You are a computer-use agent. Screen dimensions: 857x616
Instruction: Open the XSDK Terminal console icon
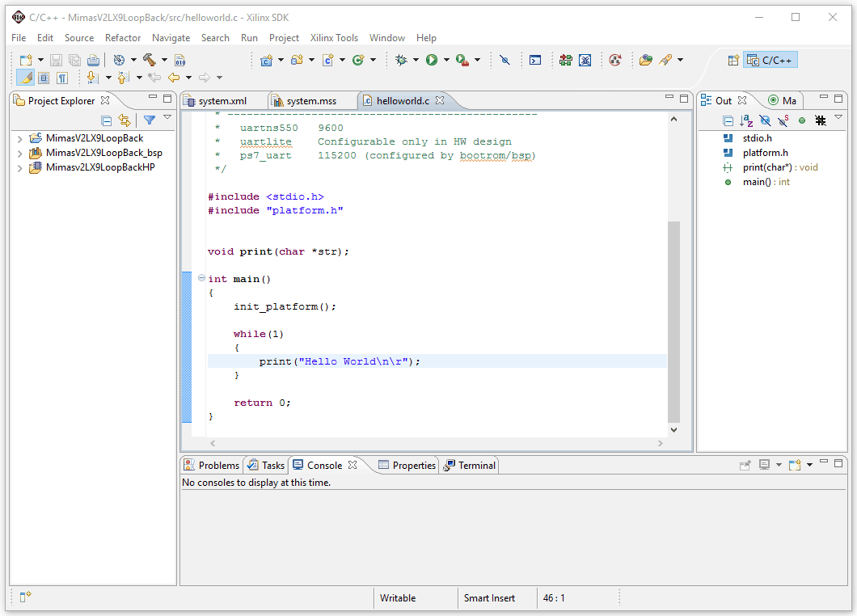click(534, 60)
